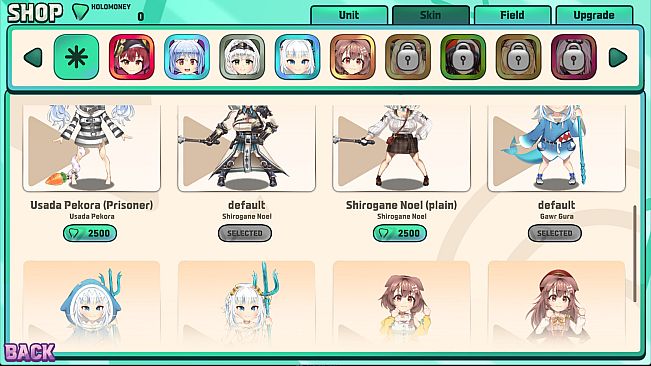Select the asterisk all-characters filter icon
Image resolution: width=651 pixels, height=366 pixels.
pyautogui.click(x=76, y=57)
